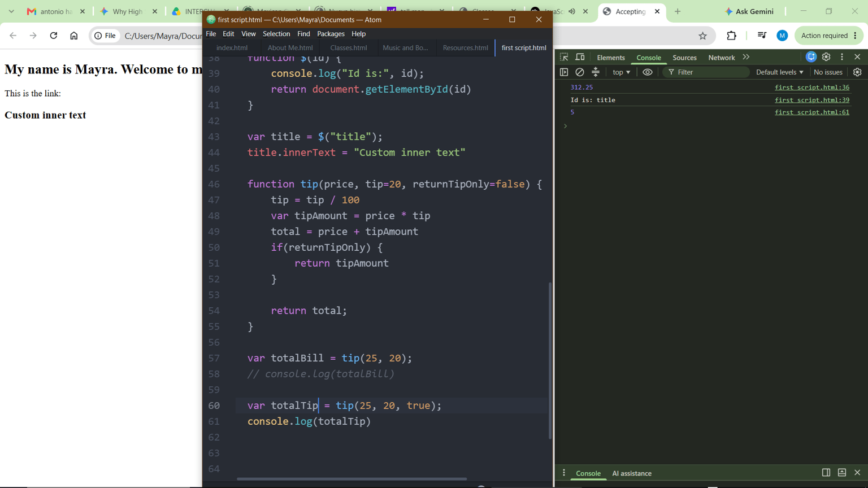Viewport: 868px width, 488px height.
Task: Go to Chrome home page icon
Action: coord(74,36)
